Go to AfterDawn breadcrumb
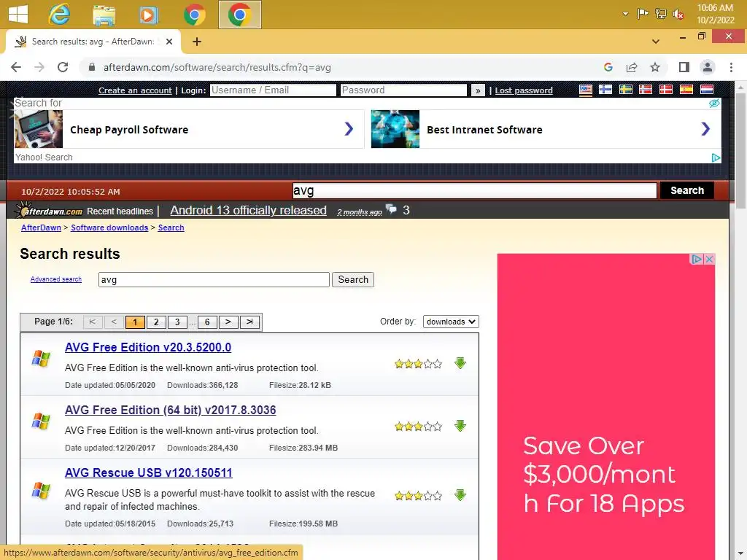 (x=41, y=227)
